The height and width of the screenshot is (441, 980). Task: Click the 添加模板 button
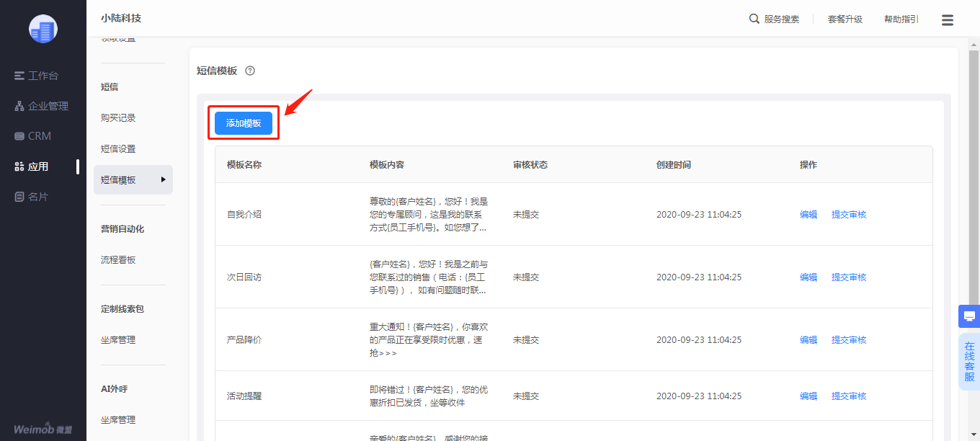[x=244, y=123]
